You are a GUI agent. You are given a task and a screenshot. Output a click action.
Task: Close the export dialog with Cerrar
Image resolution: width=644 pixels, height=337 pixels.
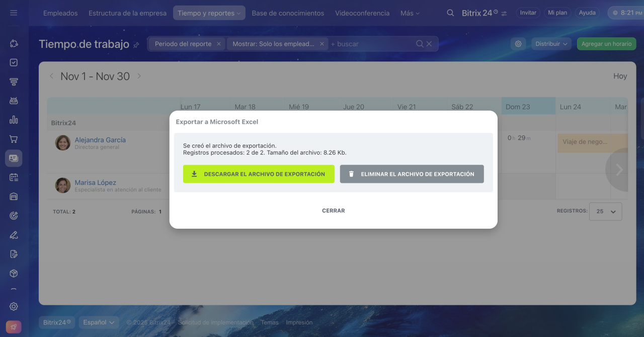click(x=333, y=211)
